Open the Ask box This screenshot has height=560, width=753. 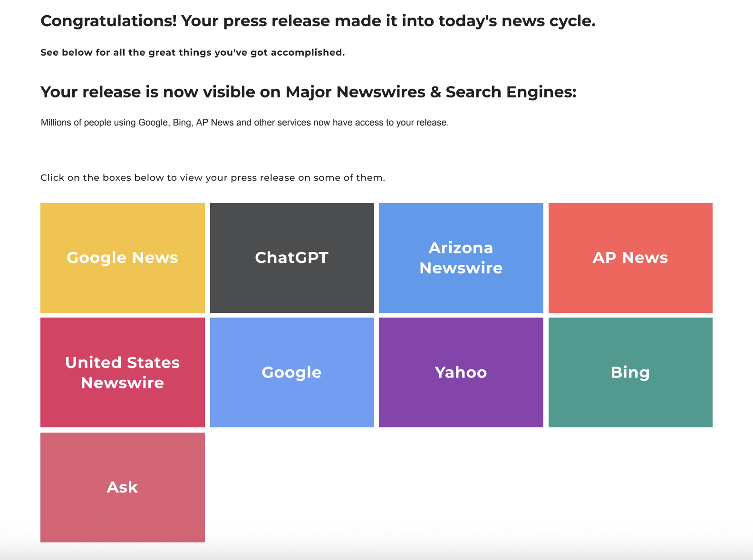pyautogui.click(x=122, y=487)
